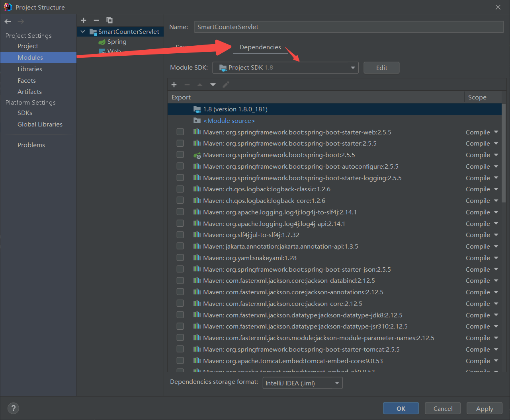This screenshot has width=510, height=420.
Task: Check export for spring-boot-starter:2.5.5
Action: 180,143
